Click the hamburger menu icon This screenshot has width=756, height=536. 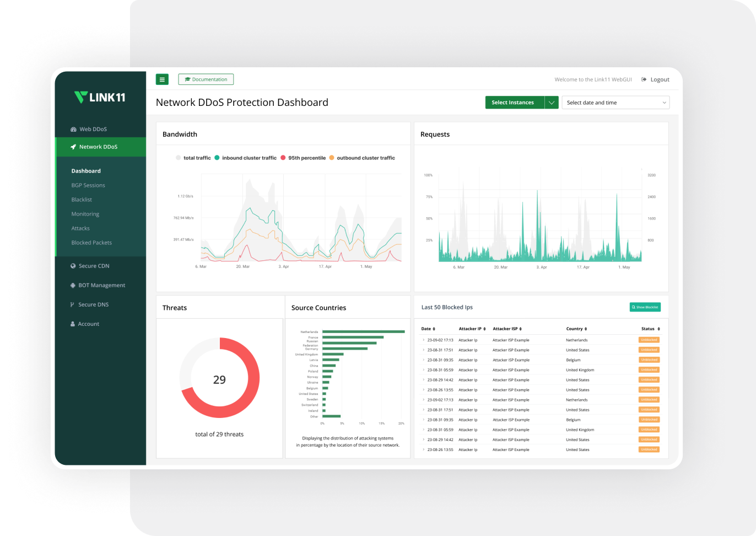coord(162,79)
